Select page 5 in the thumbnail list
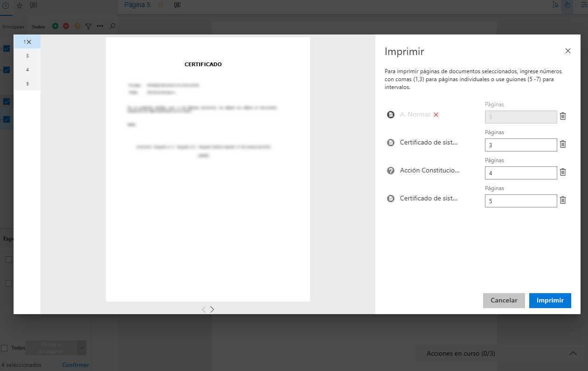Screen dimensions: 588x371 (x=28, y=84)
